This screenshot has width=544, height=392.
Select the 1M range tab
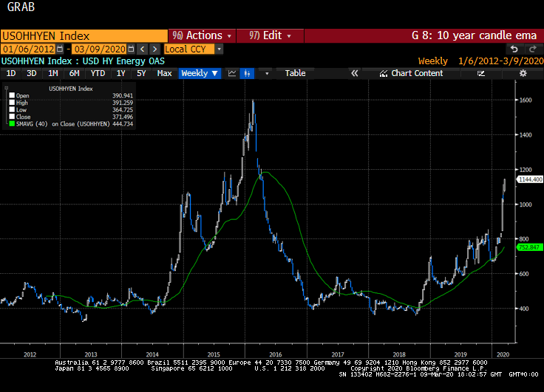[x=52, y=74]
